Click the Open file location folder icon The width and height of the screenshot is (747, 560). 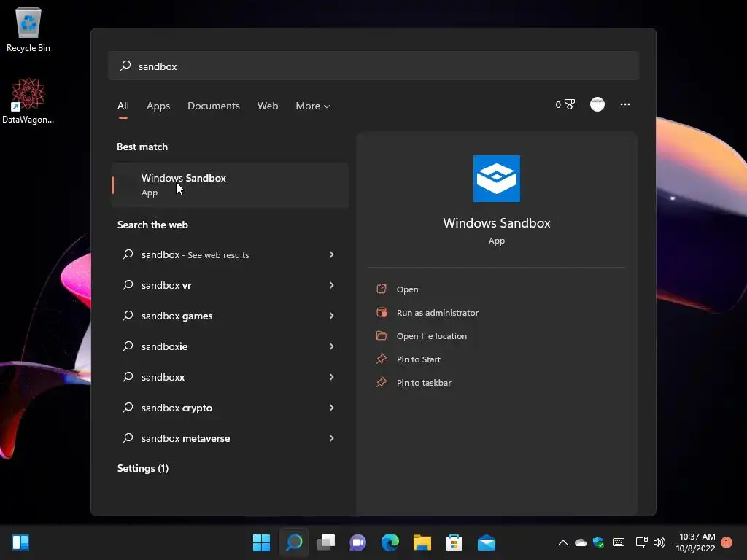(382, 335)
